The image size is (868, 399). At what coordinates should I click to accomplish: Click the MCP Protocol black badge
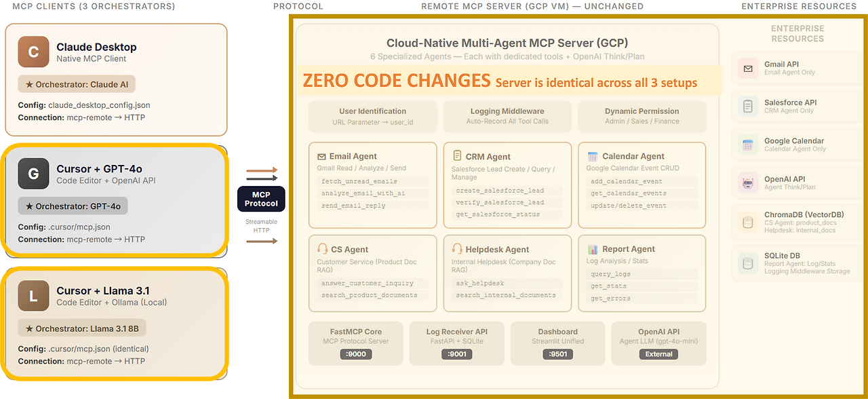(262, 199)
